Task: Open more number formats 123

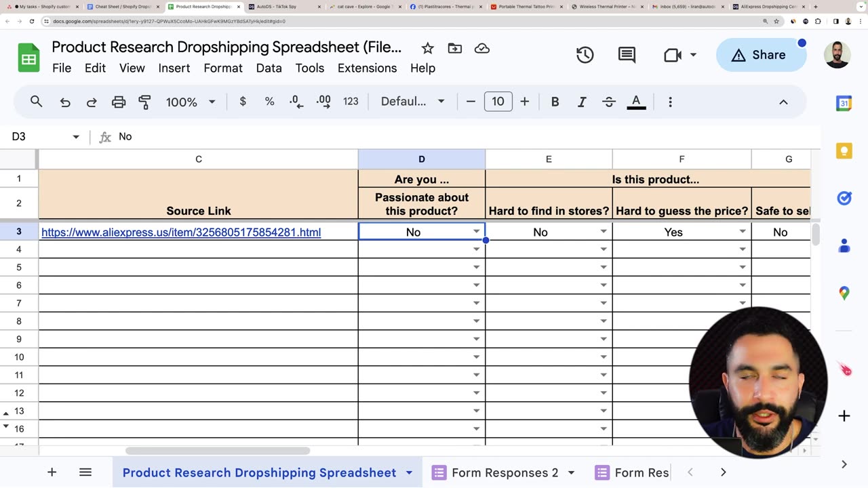Action: [x=351, y=102]
